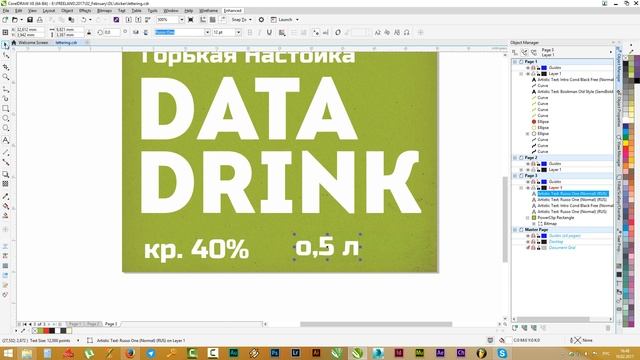Toggle eye visibility of Page 2 Guides layer
Image resolution: width=640 pixels, height=360 pixels.
(x=528, y=164)
